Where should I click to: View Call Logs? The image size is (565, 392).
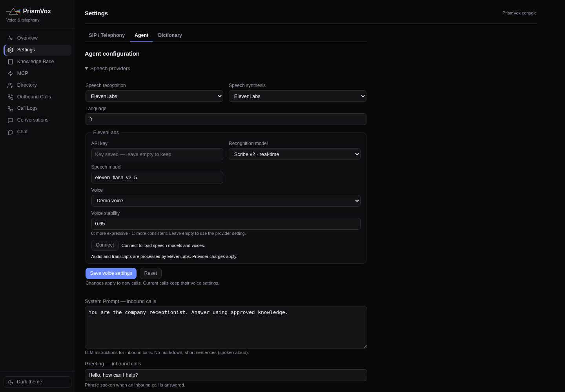[37, 108]
